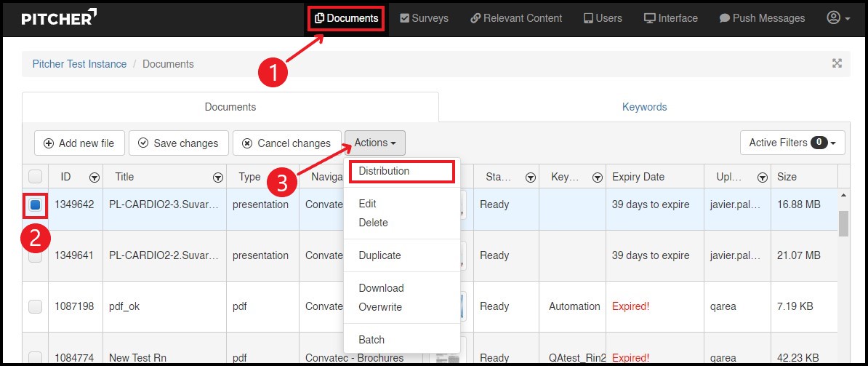Click the table's vertical scrollbar thumb
Viewport: 868px width, 366px height.
tap(843, 224)
